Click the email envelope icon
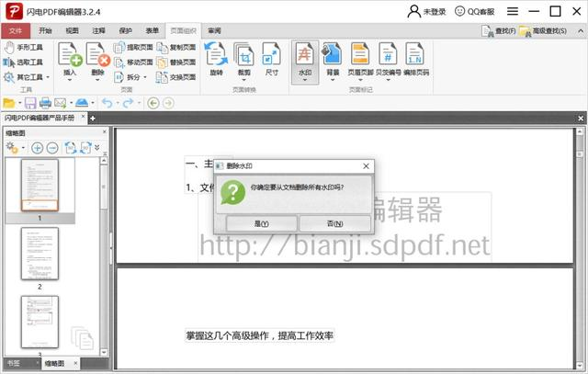Image resolution: width=588 pixels, height=374 pixels. tap(60, 103)
